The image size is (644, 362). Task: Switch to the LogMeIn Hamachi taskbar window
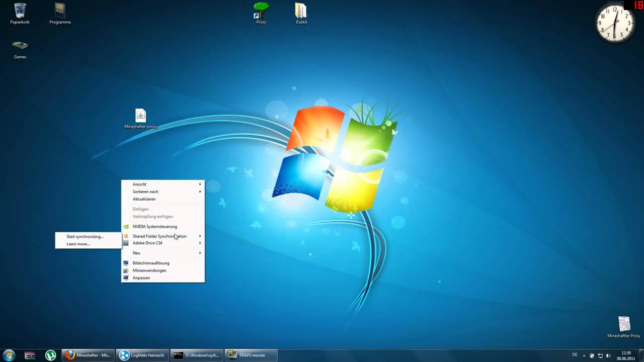142,355
